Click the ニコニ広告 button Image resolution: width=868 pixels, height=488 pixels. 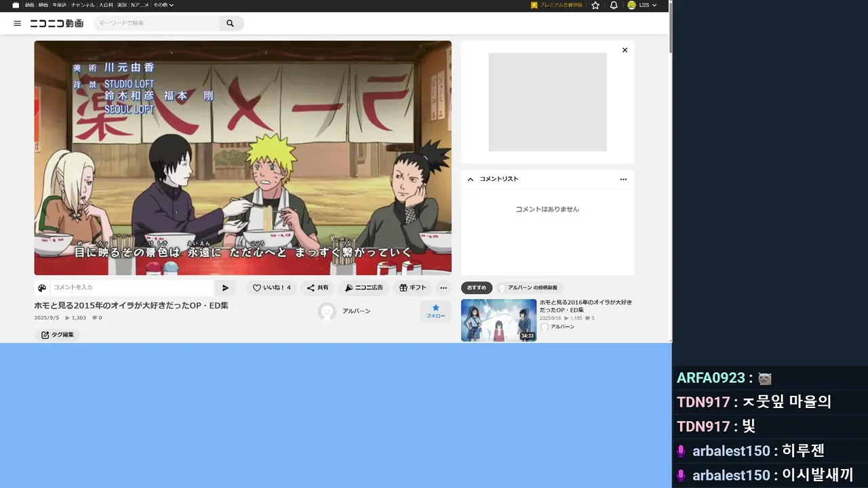pos(363,288)
